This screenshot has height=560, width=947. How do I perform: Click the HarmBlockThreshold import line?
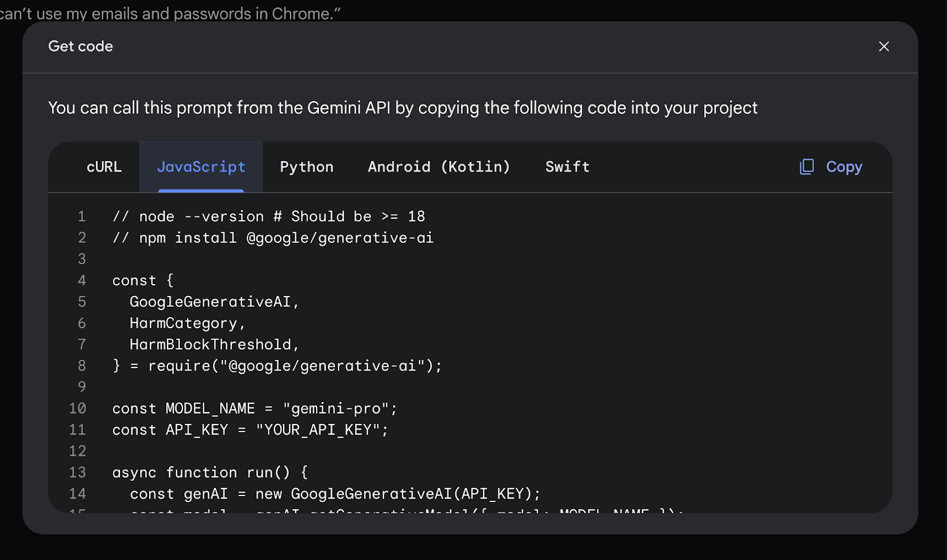pos(214,345)
